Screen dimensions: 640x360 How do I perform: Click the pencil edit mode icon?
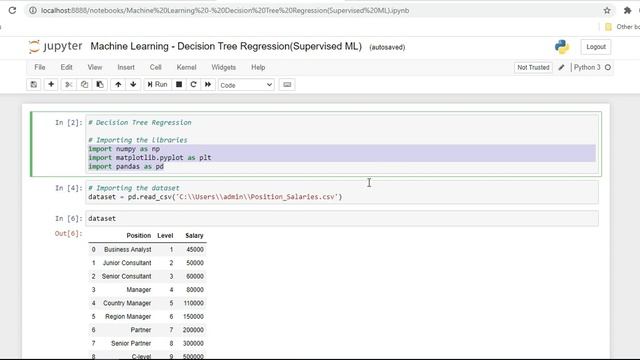561,67
